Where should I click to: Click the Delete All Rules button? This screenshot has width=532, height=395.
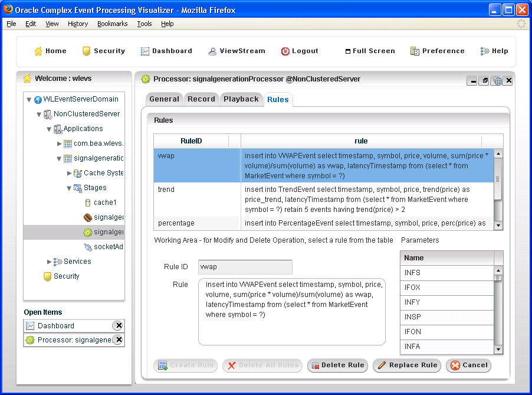pyautogui.click(x=262, y=365)
